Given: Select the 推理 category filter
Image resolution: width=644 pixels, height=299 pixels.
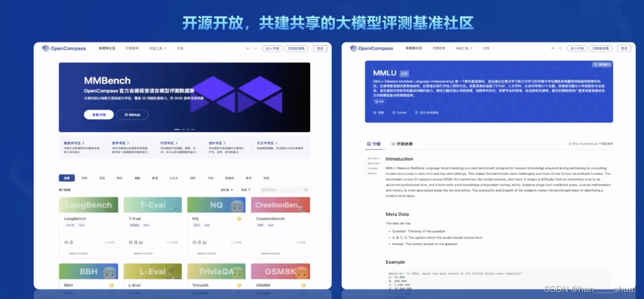Looking at the screenshot, I should pos(155,178).
